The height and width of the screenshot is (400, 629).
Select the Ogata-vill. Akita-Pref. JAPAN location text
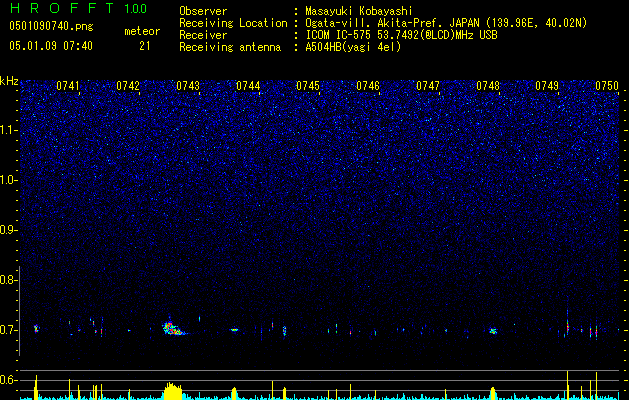(446, 23)
